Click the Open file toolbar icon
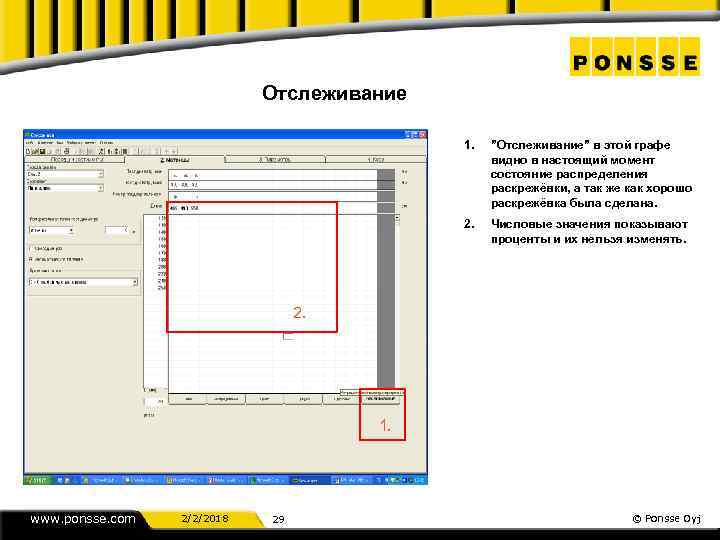720x540 pixels. tap(35, 151)
